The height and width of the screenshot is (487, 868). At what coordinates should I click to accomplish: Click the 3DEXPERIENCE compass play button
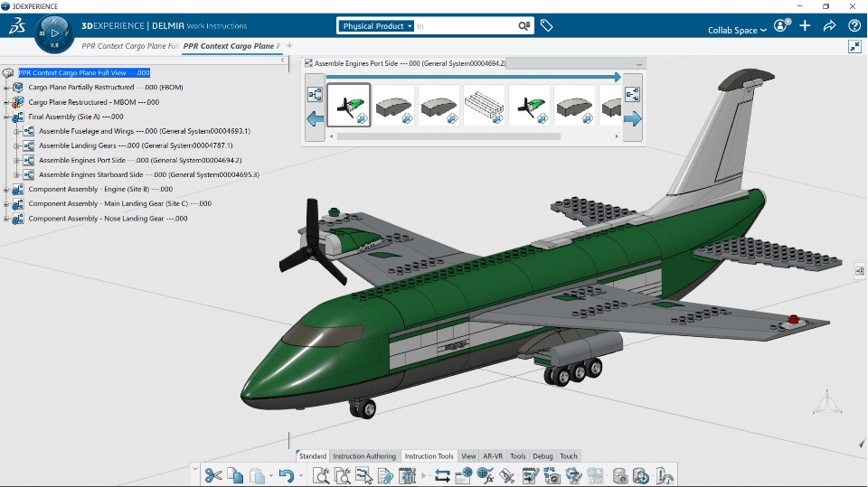point(54,33)
